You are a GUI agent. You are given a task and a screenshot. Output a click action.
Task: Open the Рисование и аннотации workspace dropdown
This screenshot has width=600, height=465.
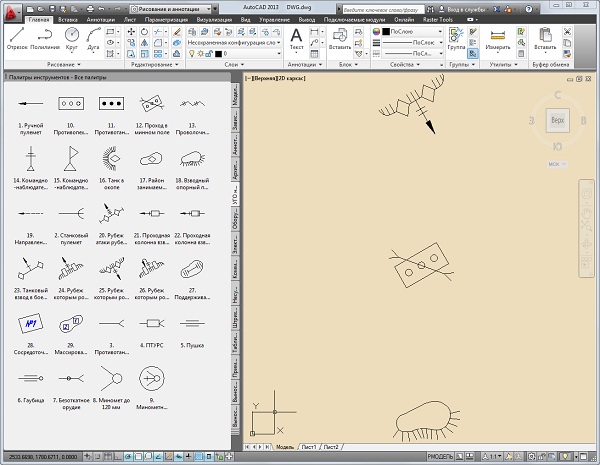(170, 7)
